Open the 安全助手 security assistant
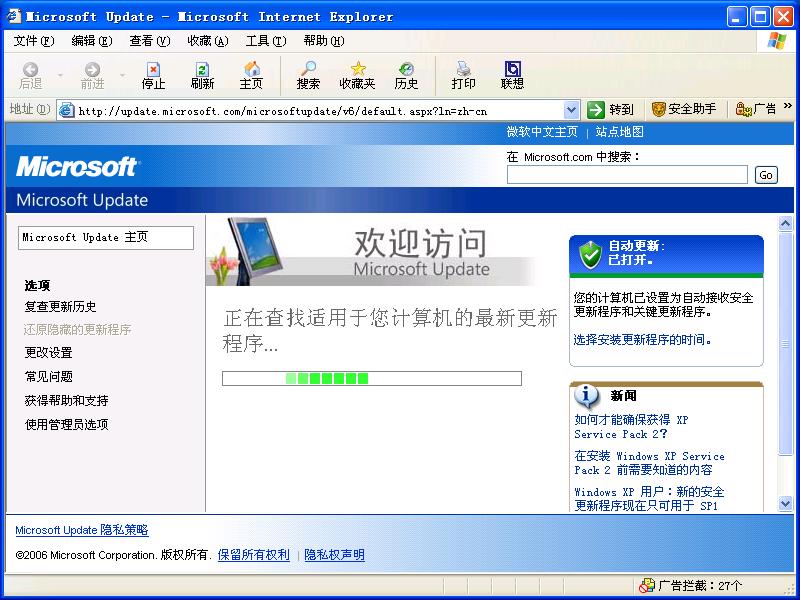Viewport: 800px width, 600px height. (684, 109)
